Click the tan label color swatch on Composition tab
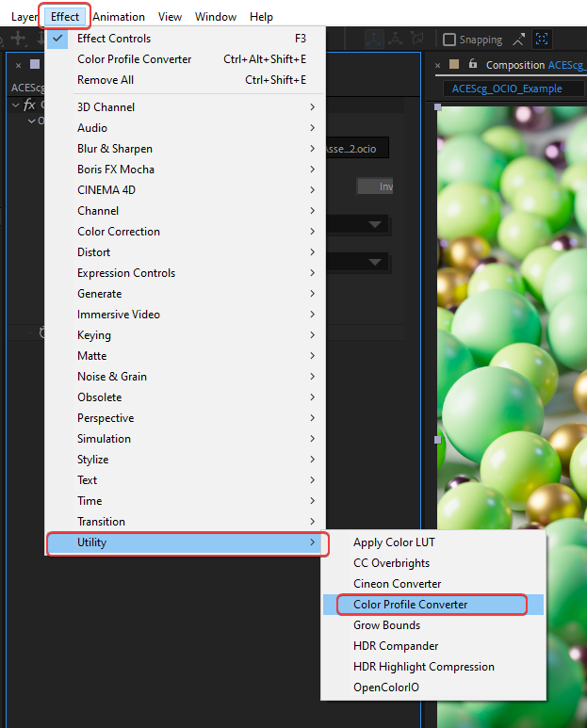Image resolution: width=587 pixels, height=728 pixels. tap(455, 65)
